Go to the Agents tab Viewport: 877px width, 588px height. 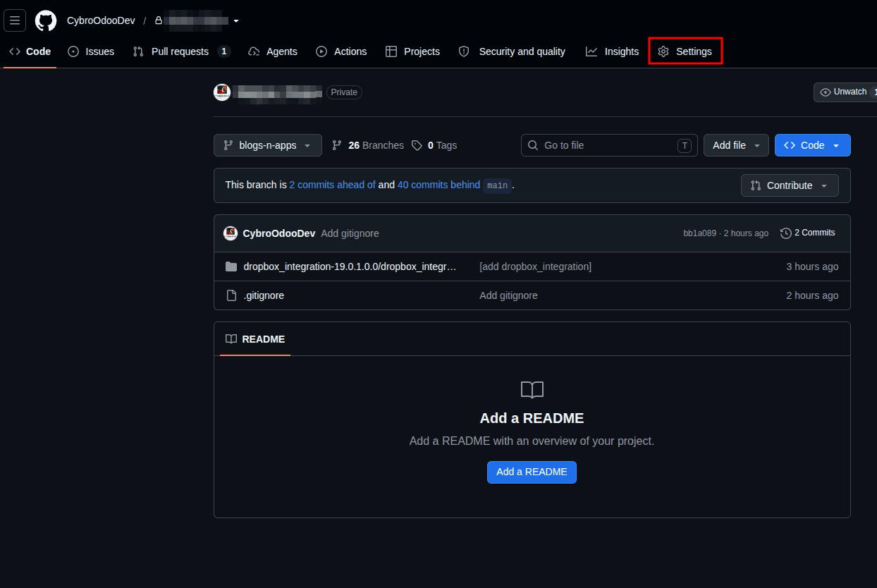pos(273,51)
